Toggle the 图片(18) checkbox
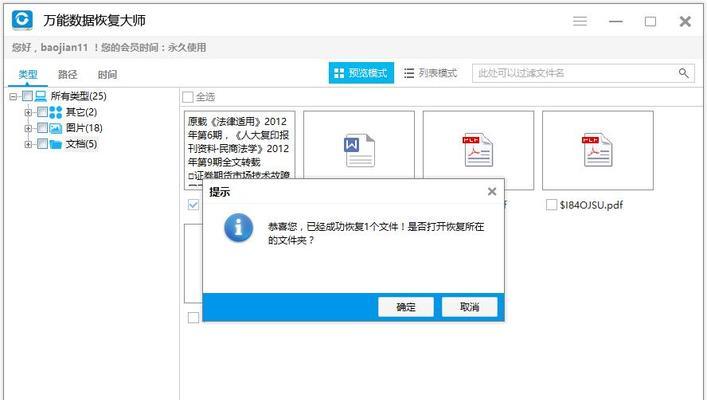 click(42, 128)
